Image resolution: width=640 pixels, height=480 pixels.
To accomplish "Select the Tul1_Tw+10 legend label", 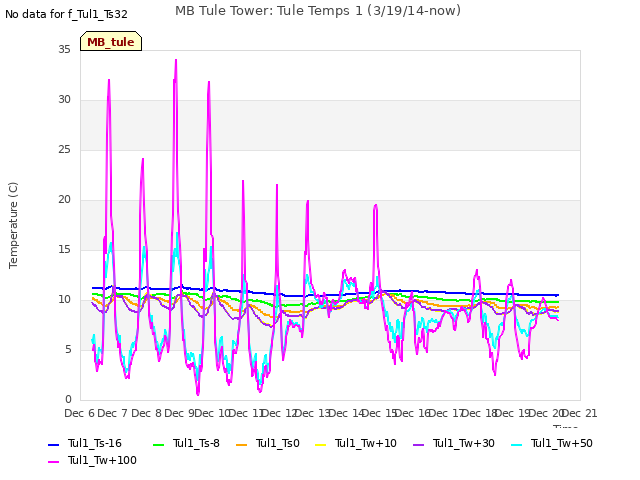I will click(x=366, y=443).
